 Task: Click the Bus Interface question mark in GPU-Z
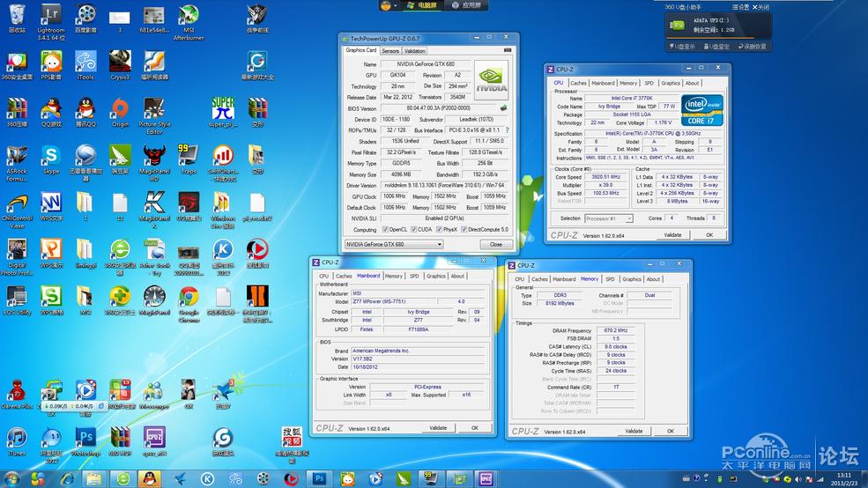tap(507, 130)
